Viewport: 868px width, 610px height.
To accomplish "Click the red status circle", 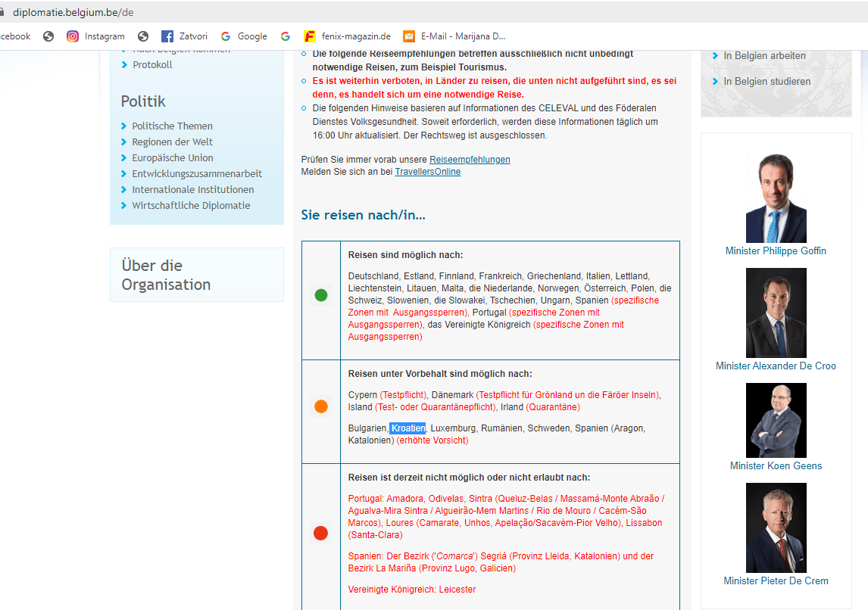I will tap(321, 533).
